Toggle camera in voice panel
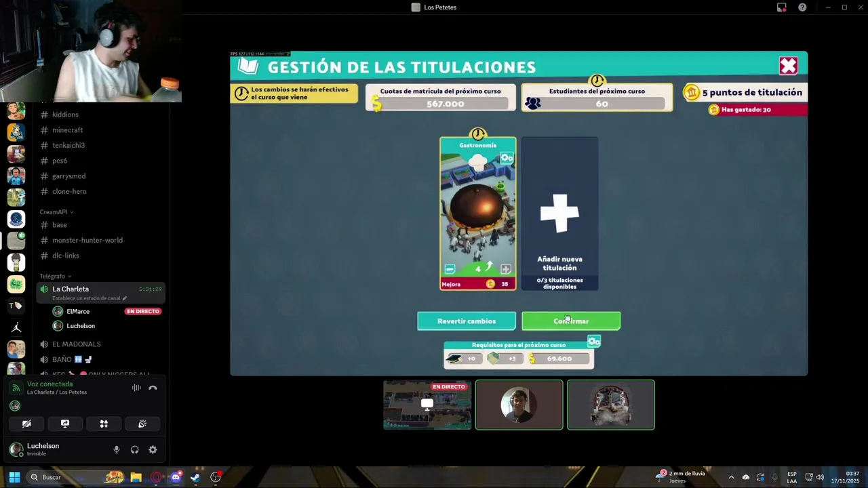Screen dimensions: 868x488 (x=26, y=424)
